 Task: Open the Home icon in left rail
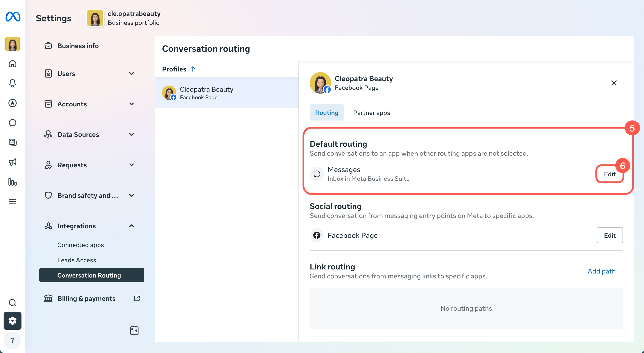[x=13, y=64]
